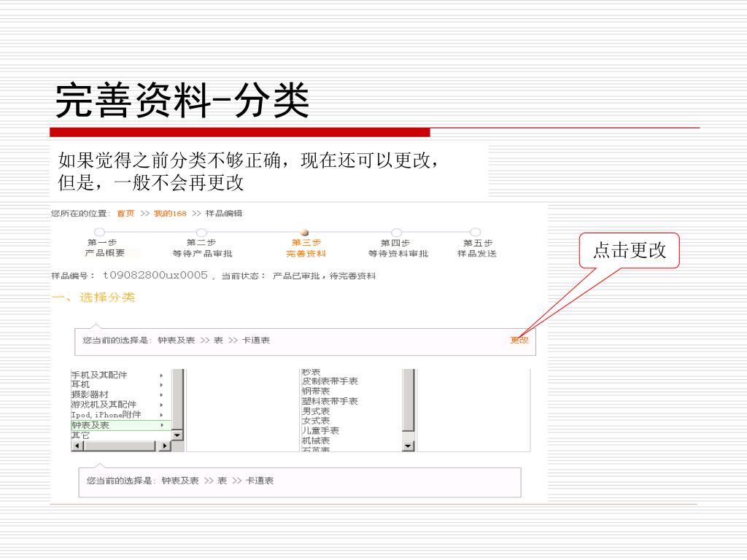Select 钢带表 in subcategory list
Image resolution: width=747 pixels, height=560 pixels.
tap(316, 391)
